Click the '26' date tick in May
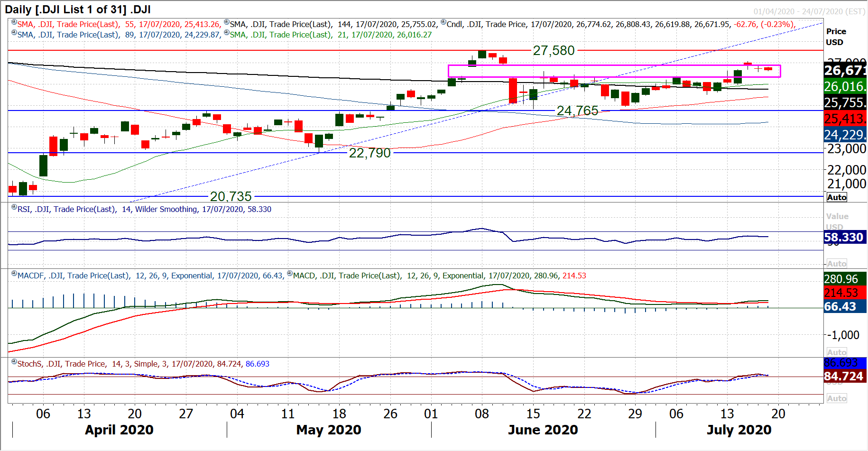868x451 pixels. [x=390, y=414]
